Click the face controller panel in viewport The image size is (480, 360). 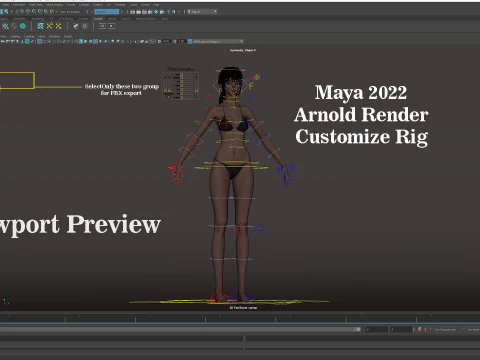(181, 85)
